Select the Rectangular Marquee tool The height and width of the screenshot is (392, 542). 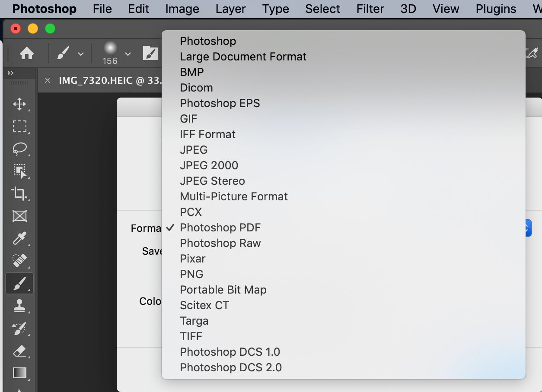pos(19,126)
